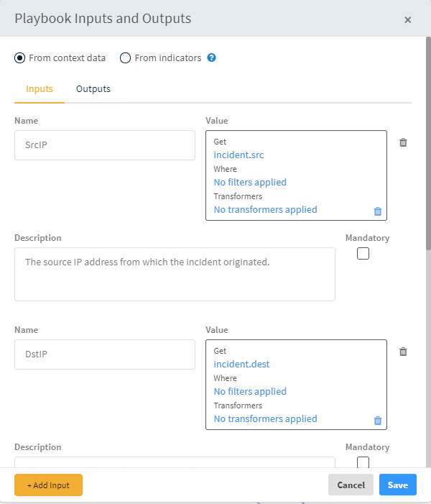This screenshot has width=431, height=504.
Task: Cancel the playbook input changes
Action: pyautogui.click(x=351, y=485)
